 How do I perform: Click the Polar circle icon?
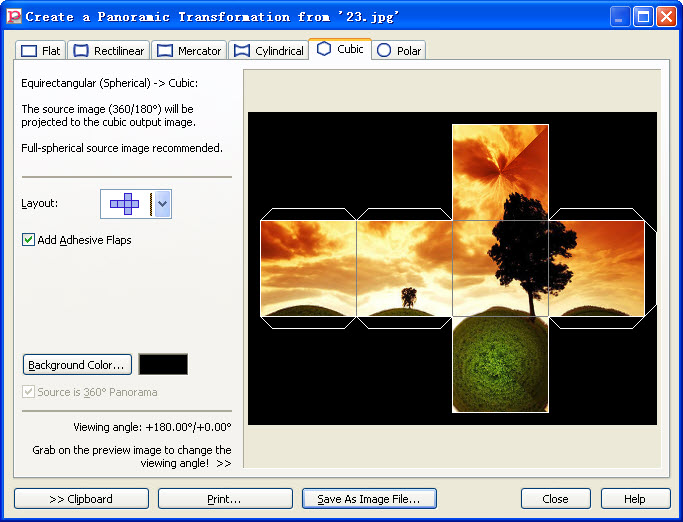(x=384, y=51)
